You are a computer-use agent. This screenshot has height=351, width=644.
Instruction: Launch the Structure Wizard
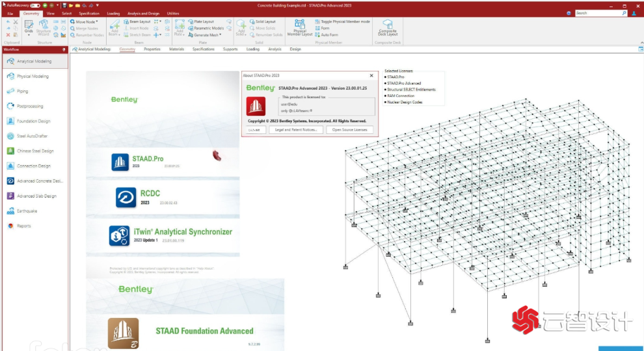[43, 28]
